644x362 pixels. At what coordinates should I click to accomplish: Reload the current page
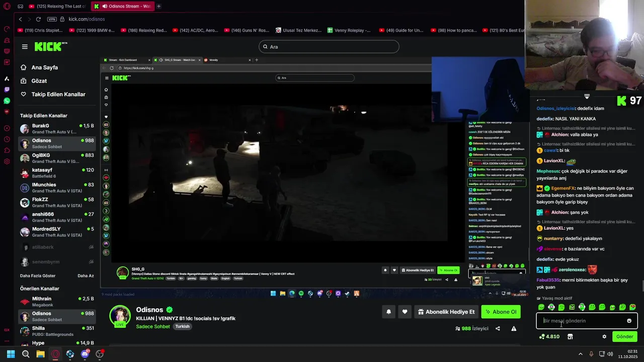click(x=38, y=19)
